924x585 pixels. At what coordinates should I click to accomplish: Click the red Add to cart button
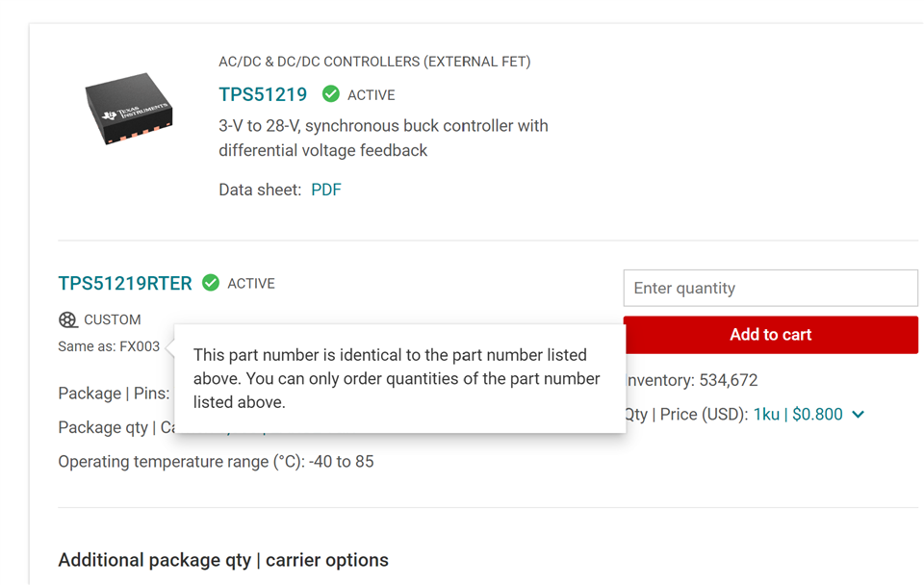coord(770,335)
